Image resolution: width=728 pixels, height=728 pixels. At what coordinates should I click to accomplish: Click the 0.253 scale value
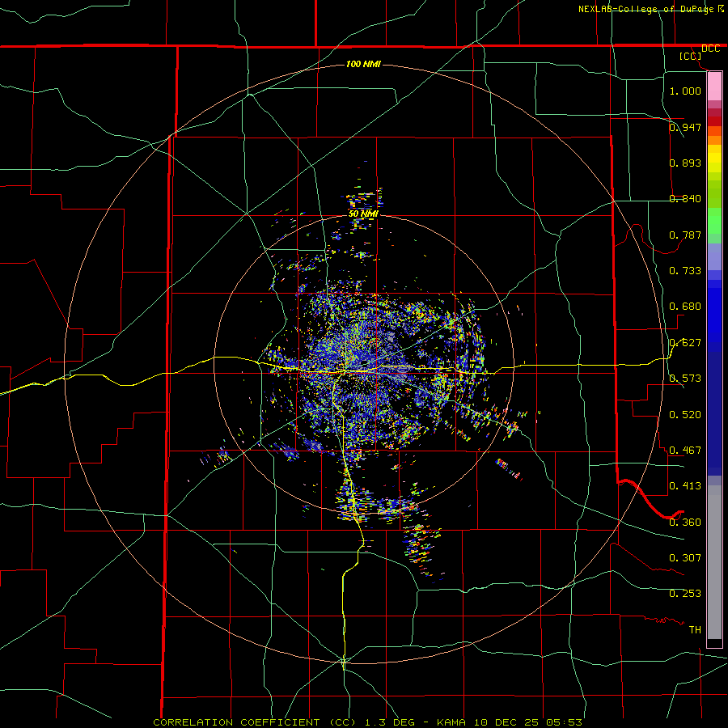(x=685, y=594)
